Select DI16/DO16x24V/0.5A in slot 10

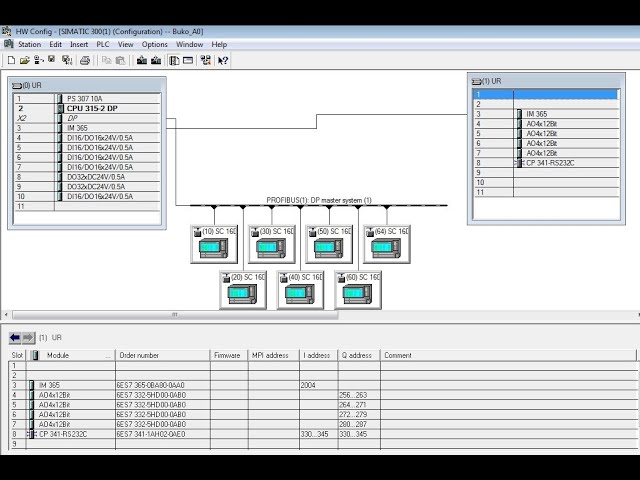(x=87, y=196)
